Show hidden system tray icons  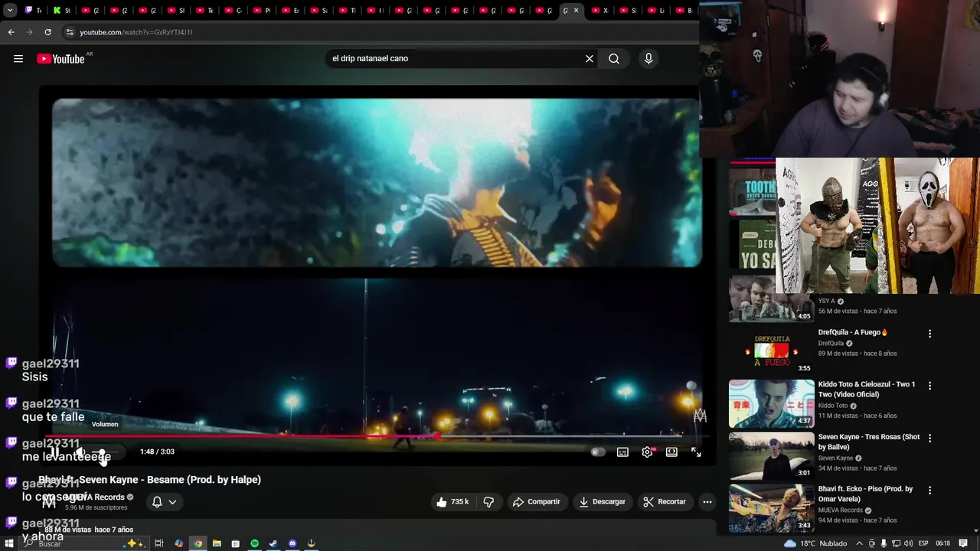click(859, 543)
